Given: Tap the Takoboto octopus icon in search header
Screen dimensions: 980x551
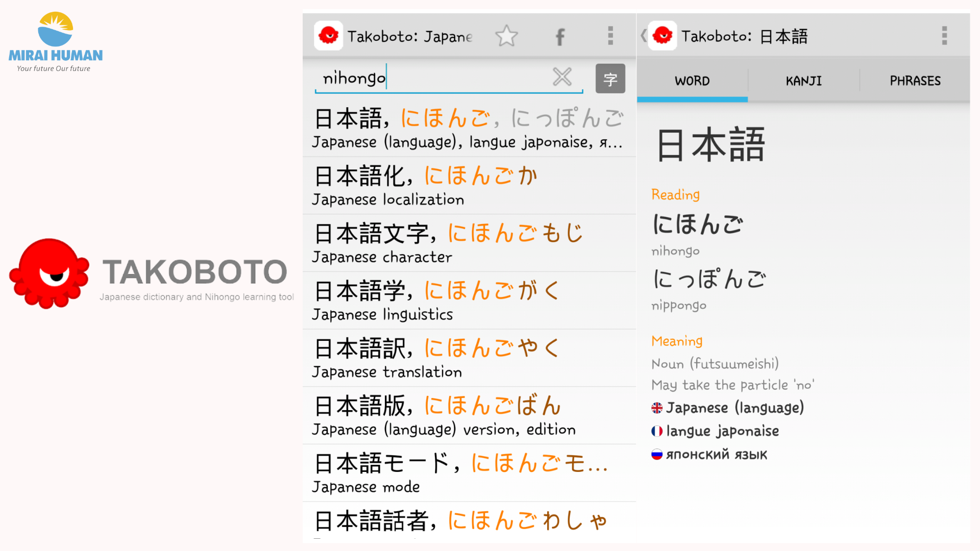Looking at the screenshot, I should click(x=329, y=36).
